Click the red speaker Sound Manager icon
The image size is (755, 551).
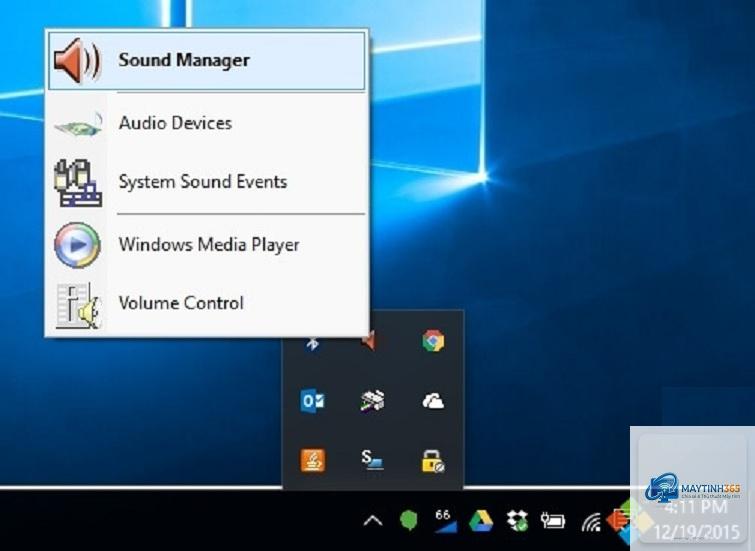click(78, 61)
